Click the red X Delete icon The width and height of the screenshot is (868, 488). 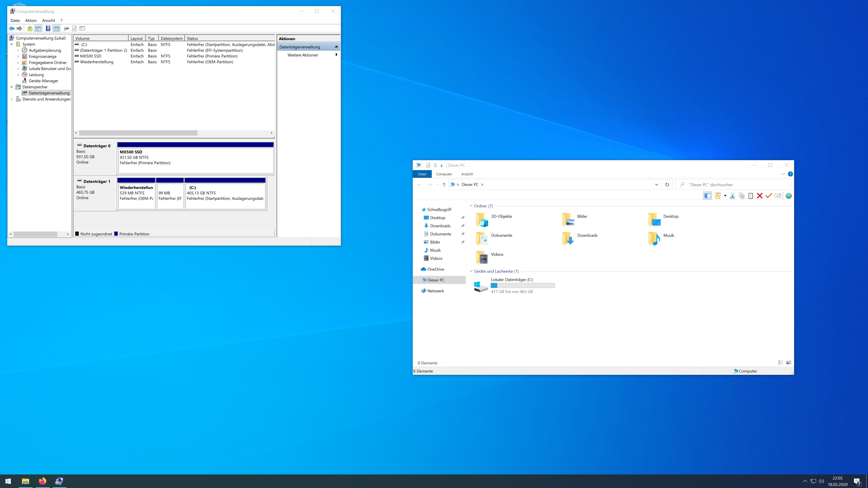(759, 196)
